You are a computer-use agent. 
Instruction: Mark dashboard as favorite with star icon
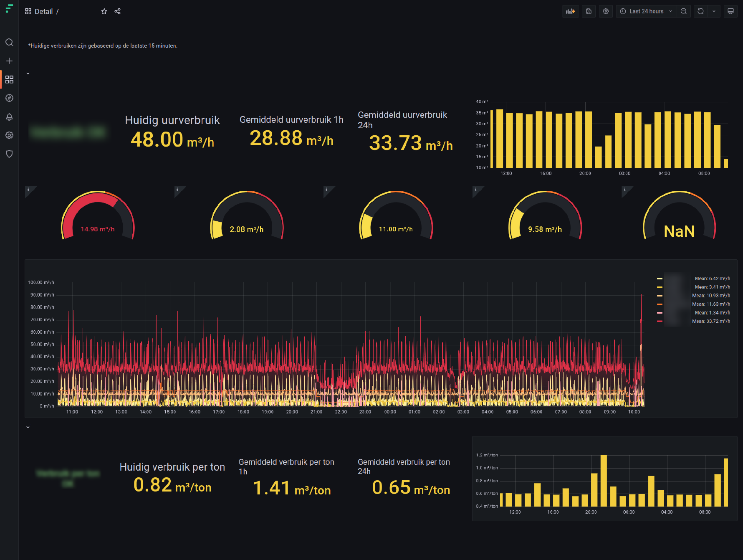click(104, 11)
